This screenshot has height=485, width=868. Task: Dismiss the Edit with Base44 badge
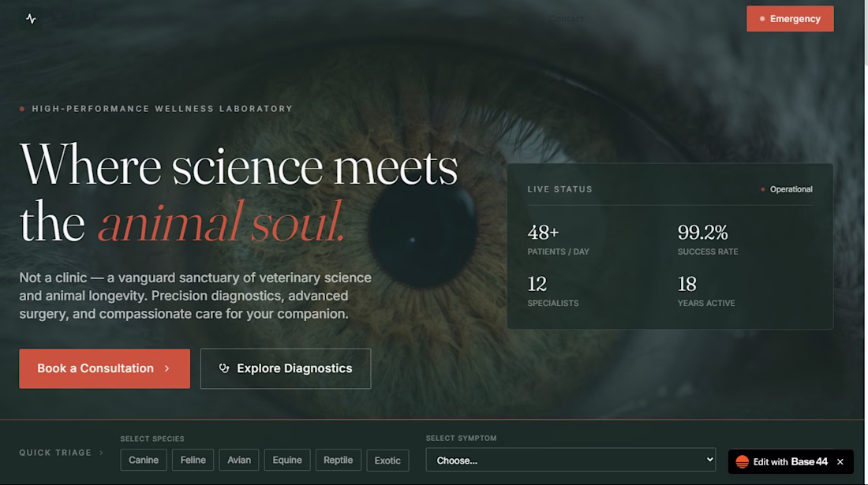click(x=840, y=462)
